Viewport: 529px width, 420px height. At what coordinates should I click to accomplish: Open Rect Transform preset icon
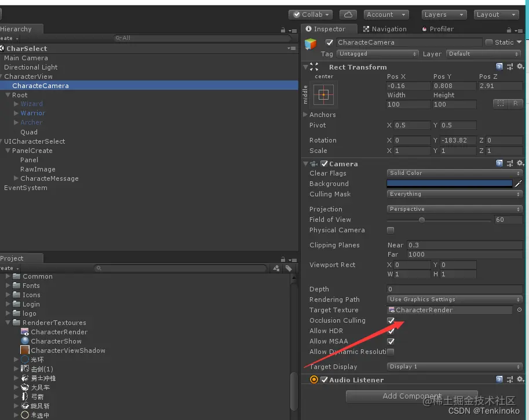click(510, 67)
